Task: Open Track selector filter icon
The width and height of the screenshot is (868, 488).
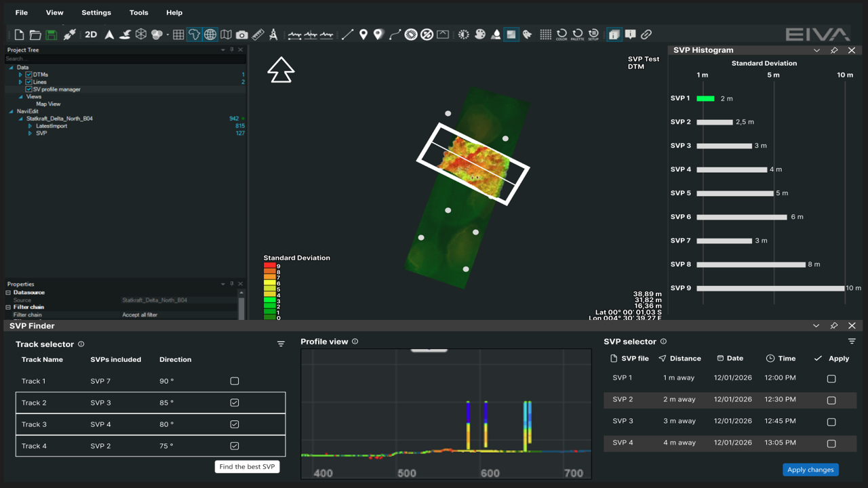Action: point(281,344)
